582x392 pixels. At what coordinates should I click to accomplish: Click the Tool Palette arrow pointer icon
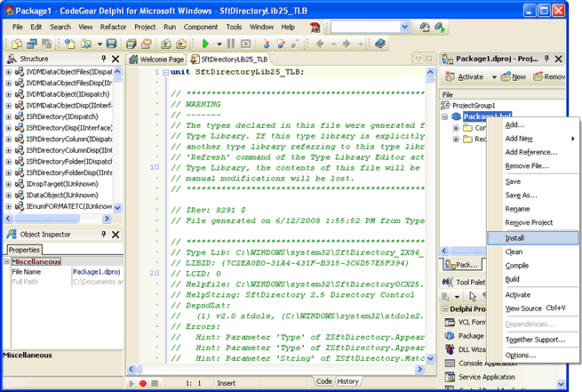coord(473,296)
